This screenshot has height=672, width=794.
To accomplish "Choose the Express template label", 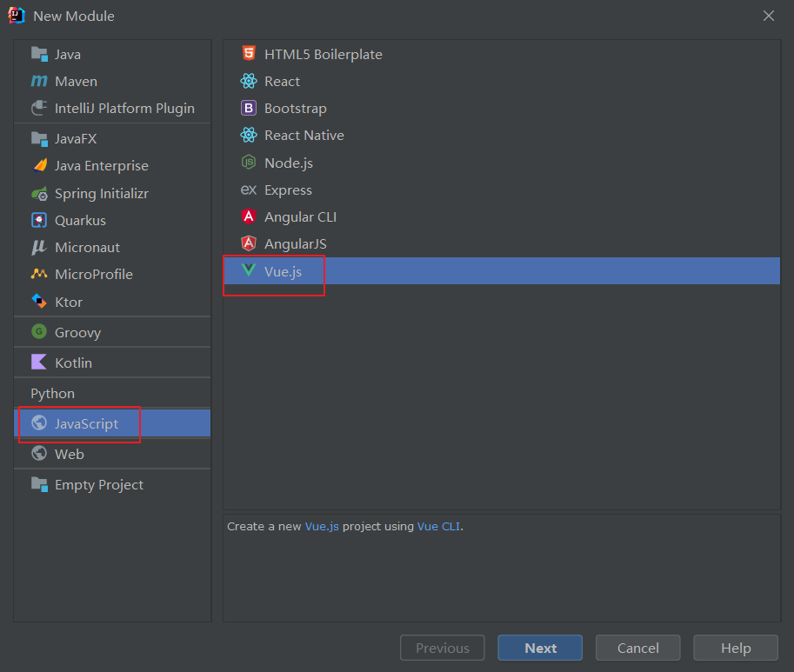I will (288, 190).
